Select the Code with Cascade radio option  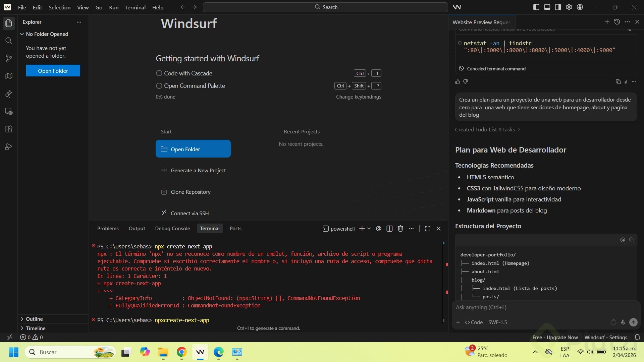[159, 73]
